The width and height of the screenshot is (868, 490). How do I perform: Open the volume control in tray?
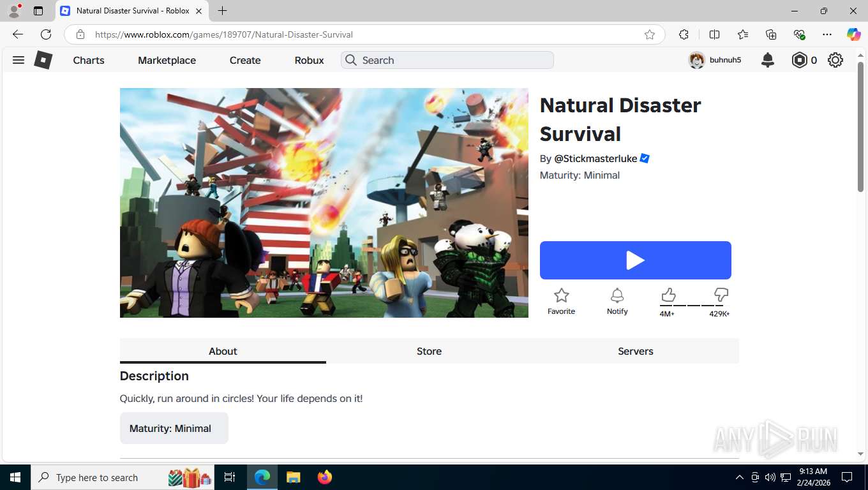click(770, 477)
